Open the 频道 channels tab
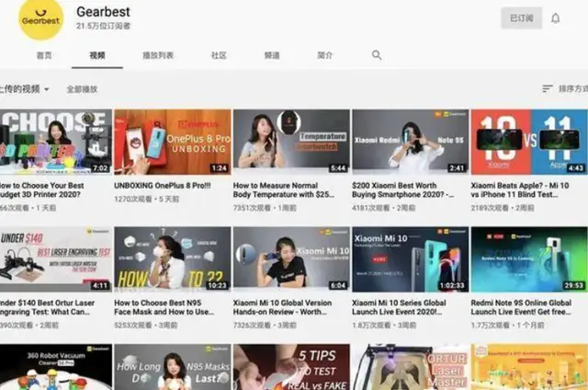588x390 pixels. (x=272, y=55)
